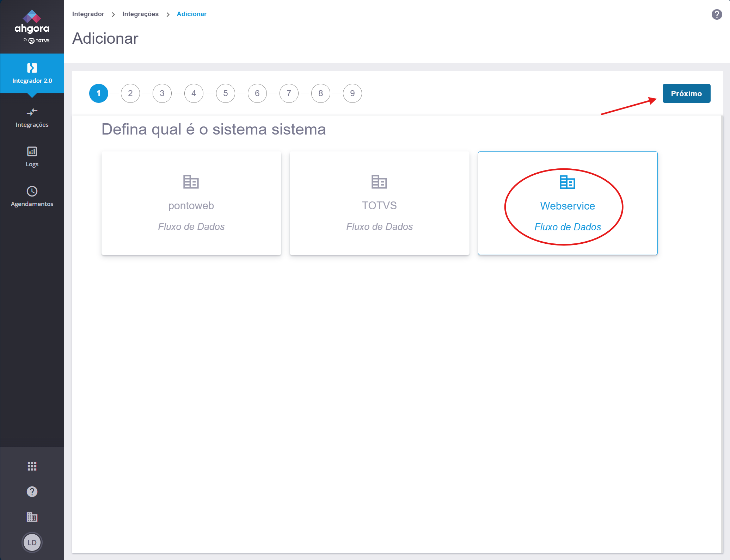The height and width of the screenshot is (560, 730).
Task: Click the ahgora logo
Action: [x=32, y=26]
